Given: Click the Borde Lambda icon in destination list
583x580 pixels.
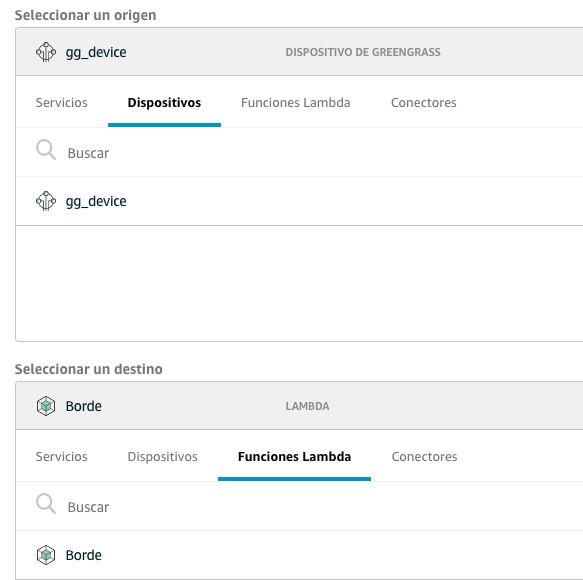Looking at the screenshot, I should [46, 555].
